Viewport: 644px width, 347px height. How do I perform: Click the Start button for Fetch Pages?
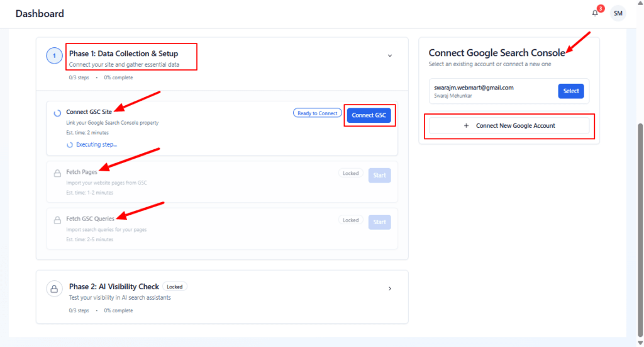[379, 175]
